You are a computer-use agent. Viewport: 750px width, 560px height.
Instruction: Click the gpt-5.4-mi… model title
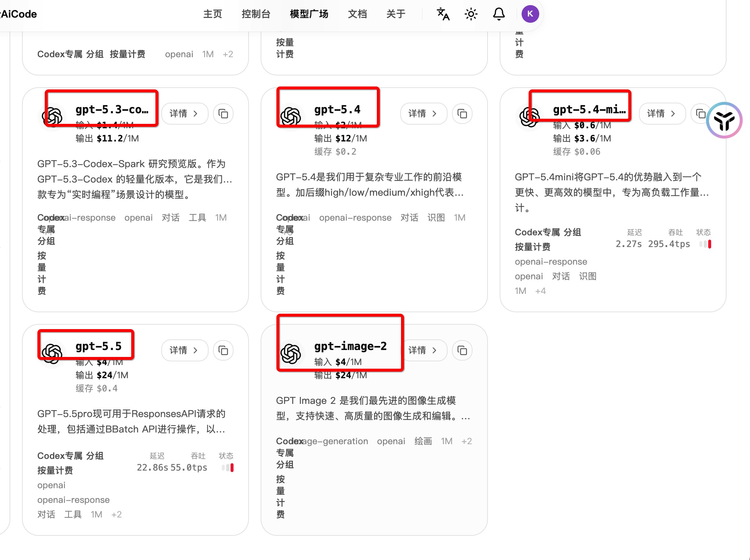tap(589, 110)
